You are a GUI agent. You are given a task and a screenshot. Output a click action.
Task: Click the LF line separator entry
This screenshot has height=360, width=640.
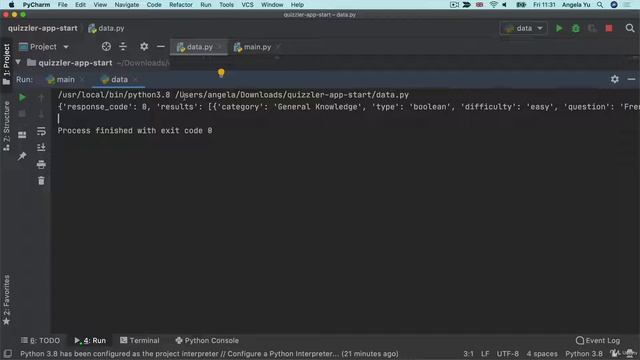coord(485,354)
